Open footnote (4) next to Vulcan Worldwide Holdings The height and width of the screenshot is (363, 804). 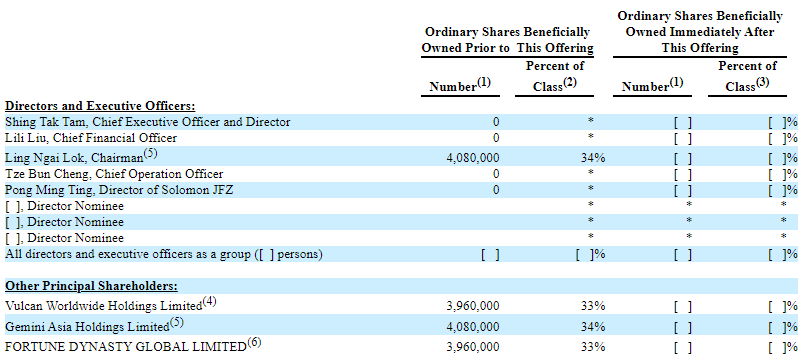click(x=209, y=301)
